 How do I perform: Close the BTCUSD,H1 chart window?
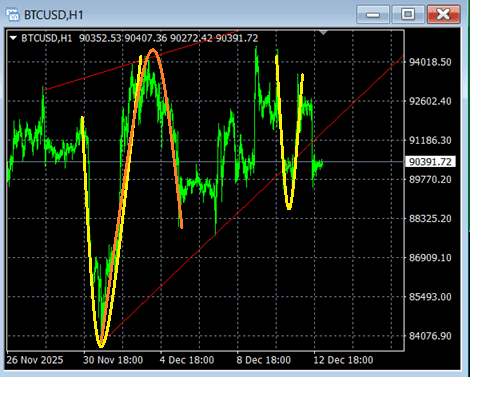point(444,14)
